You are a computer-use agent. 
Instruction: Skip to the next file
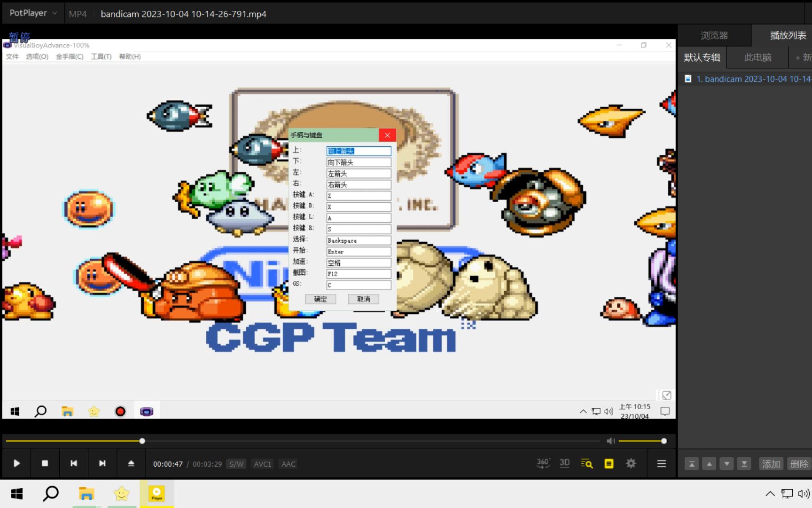[102, 463]
